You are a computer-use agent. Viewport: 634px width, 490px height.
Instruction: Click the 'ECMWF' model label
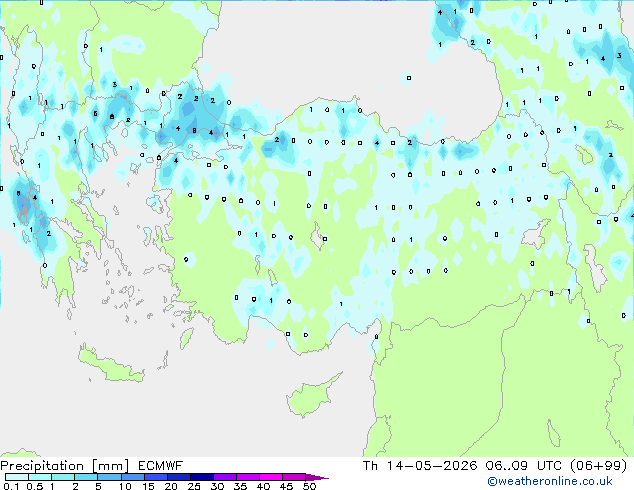click(x=161, y=466)
